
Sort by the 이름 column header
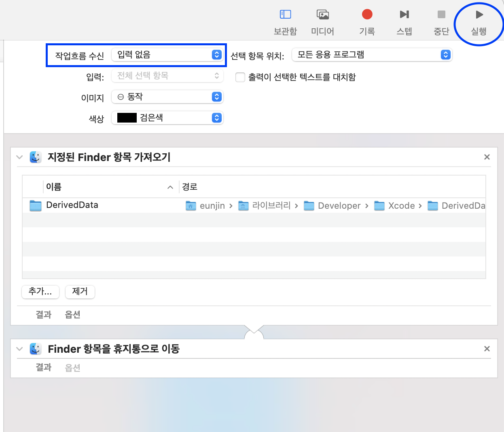[54, 186]
